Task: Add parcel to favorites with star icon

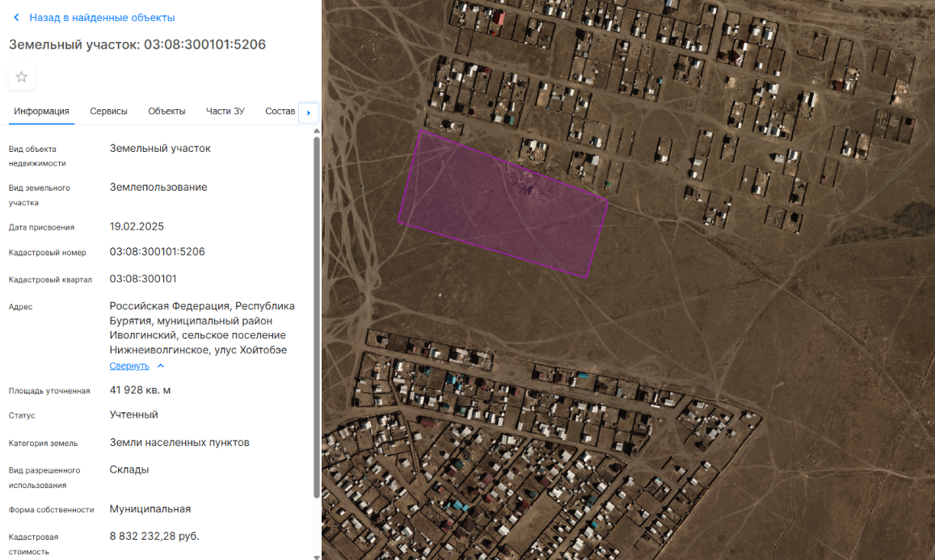Action: (22, 77)
